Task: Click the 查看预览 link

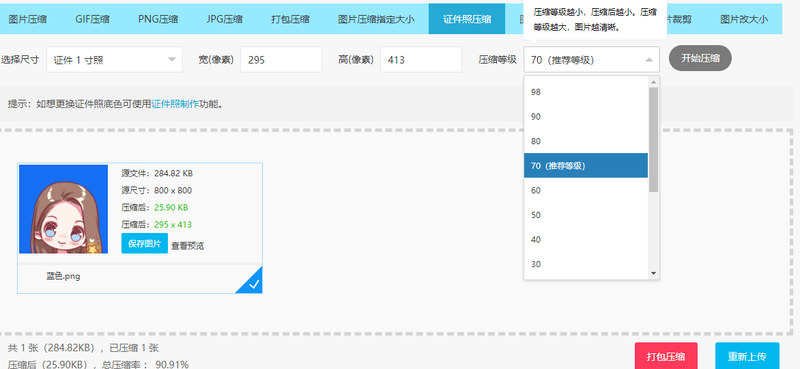Action: (x=187, y=245)
